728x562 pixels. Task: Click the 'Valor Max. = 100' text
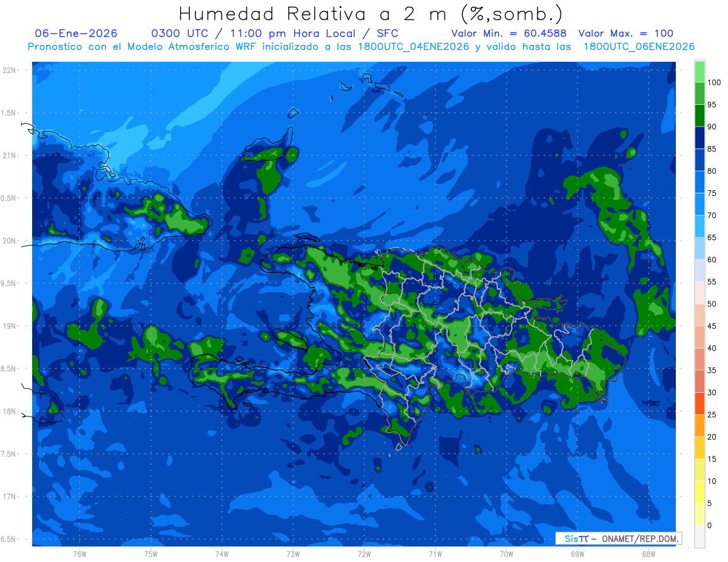(x=626, y=33)
